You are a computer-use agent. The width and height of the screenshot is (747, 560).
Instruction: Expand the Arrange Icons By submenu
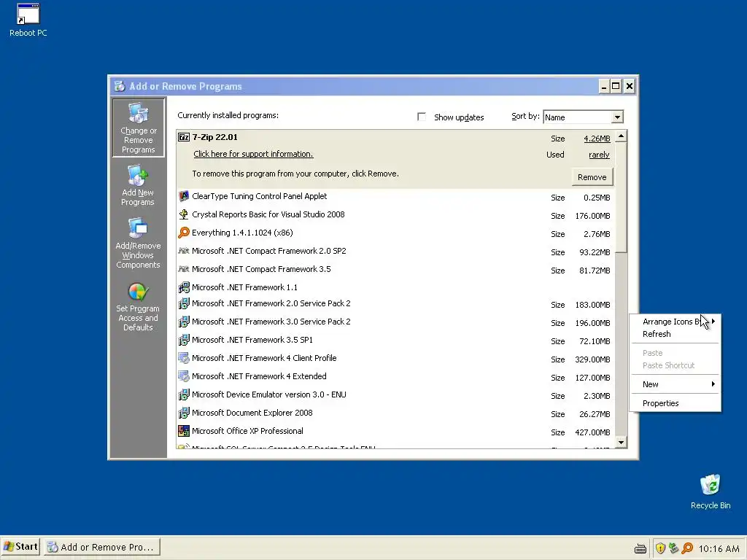click(675, 322)
